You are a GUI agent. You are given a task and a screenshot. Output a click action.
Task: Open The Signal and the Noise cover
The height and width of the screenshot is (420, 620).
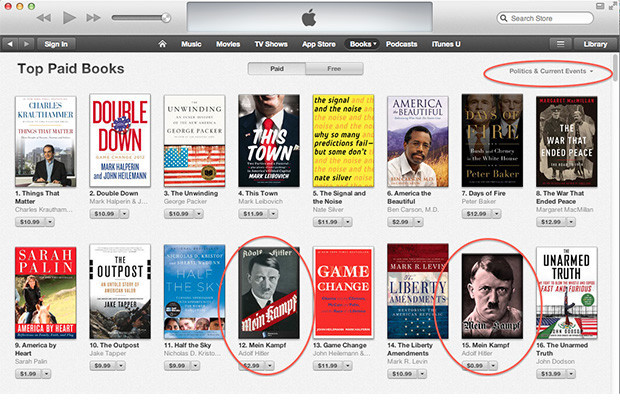[x=343, y=140]
